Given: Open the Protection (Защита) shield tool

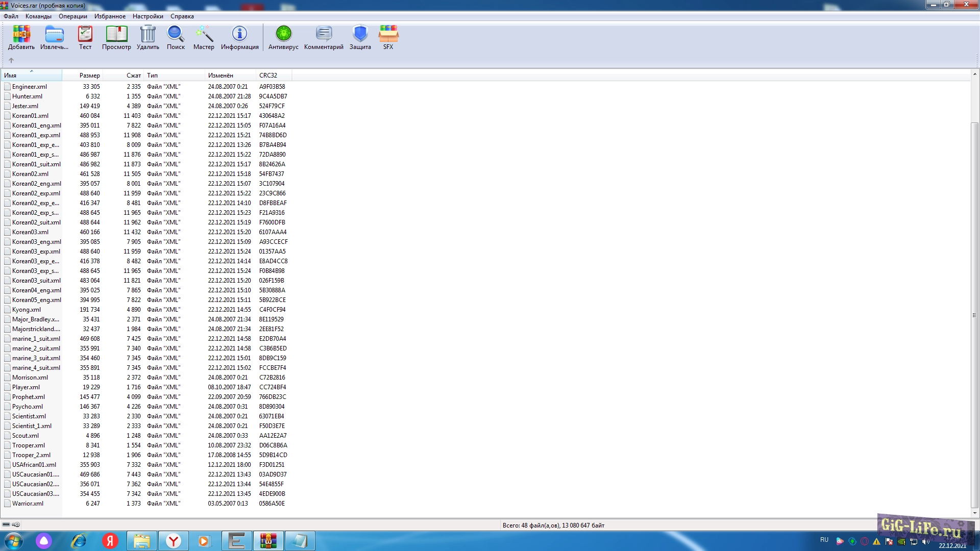Looking at the screenshot, I should click(360, 38).
